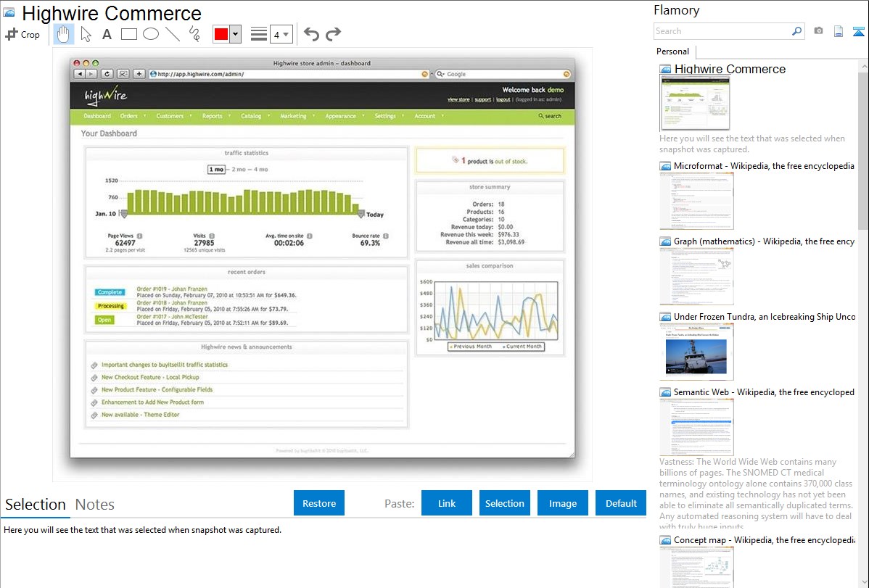Open the Semantic Web snapshot title
The image size is (869, 588).
(x=764, y=392)
